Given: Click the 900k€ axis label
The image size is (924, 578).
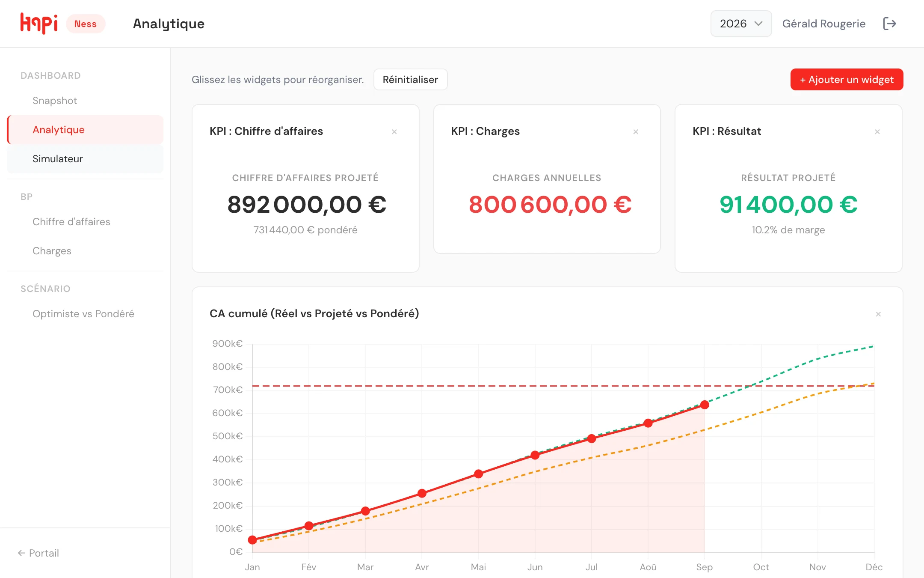Looking at the screenshot, I should coord(228,344).
